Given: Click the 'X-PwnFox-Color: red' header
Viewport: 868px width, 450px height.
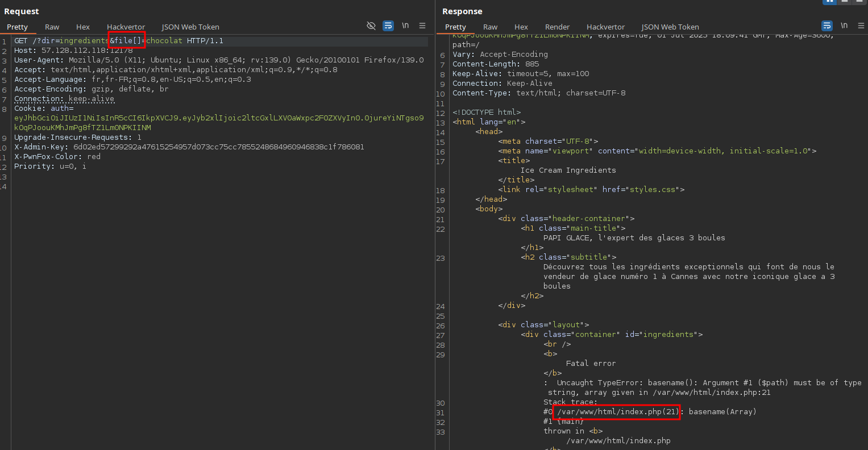Looking at the screenshot, I should pyautogui.click(x=57, y=157).
